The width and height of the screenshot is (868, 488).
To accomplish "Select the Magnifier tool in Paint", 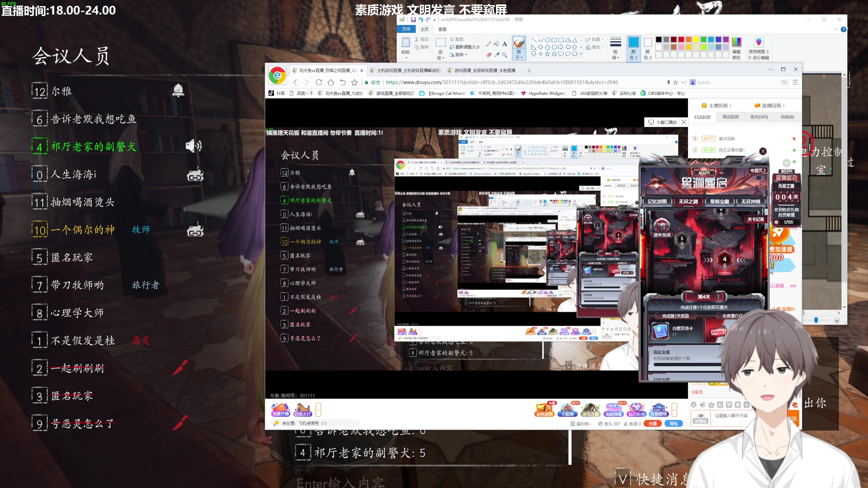I will pos(505,55).
